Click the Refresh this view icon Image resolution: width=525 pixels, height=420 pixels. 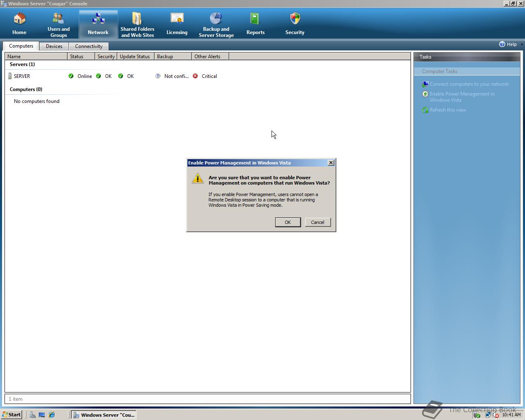[425, 110]
